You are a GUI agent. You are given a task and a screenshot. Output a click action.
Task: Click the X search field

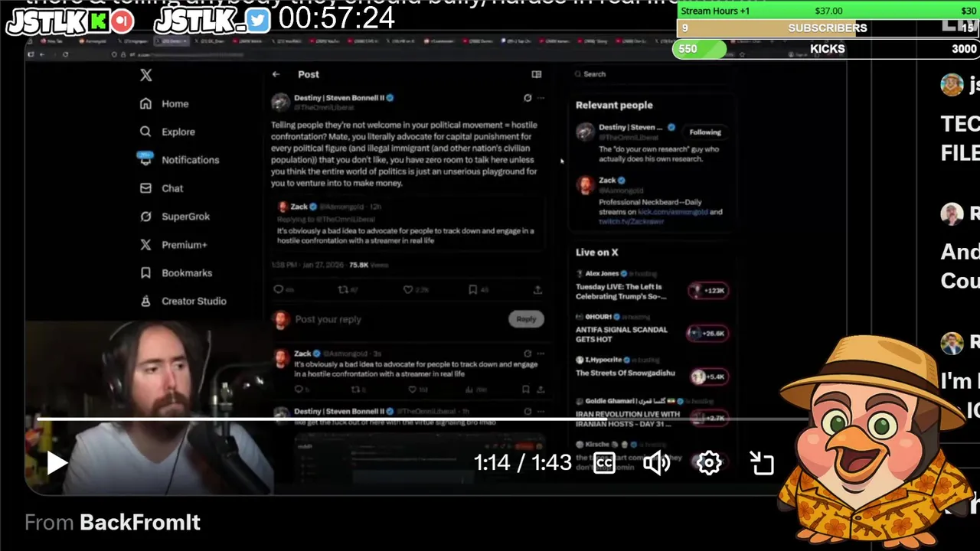point(651,74)
